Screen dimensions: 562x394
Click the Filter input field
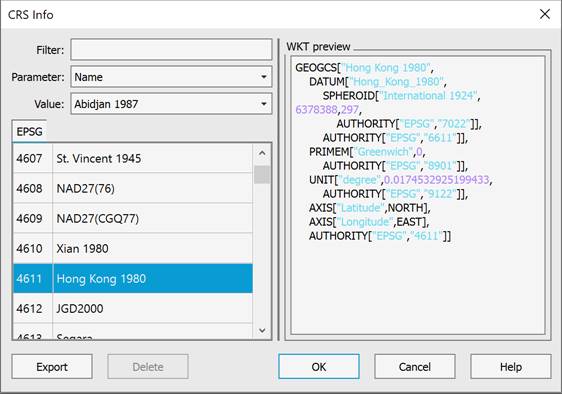pyautogui.click(x=171, y=49)
